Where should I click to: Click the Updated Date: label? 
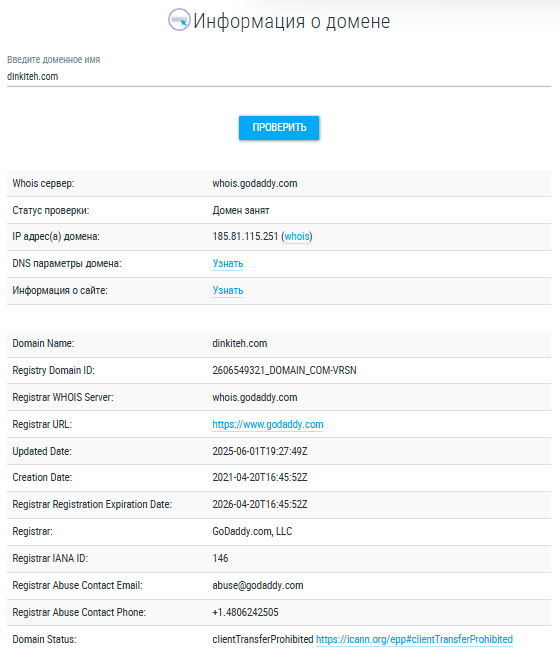click(x=42, y=451)
